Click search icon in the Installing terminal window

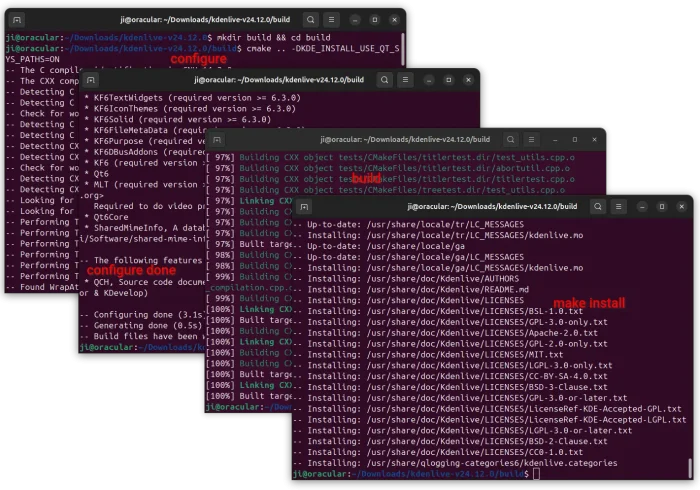click(x=598, y=207)
